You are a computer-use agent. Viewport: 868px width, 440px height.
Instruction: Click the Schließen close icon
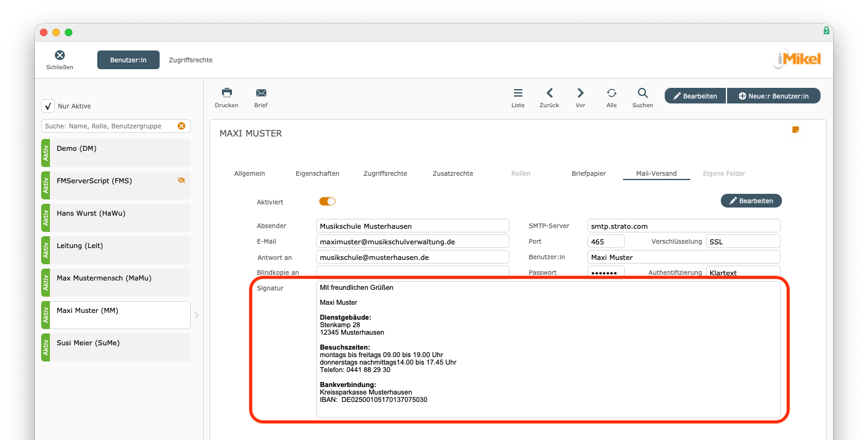click(x=60, y=55)
